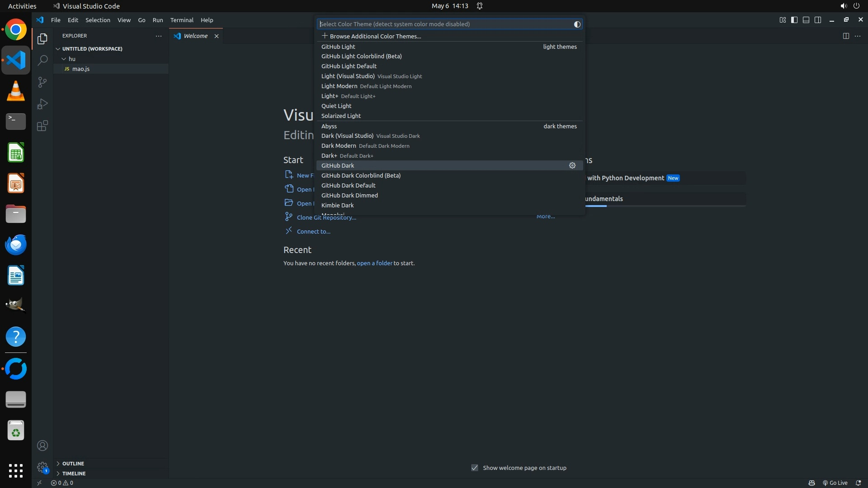The height and width of the screenshot is (488, 868).
Task: Toggle the primary side bar layout button
Action: click(794, 20)
